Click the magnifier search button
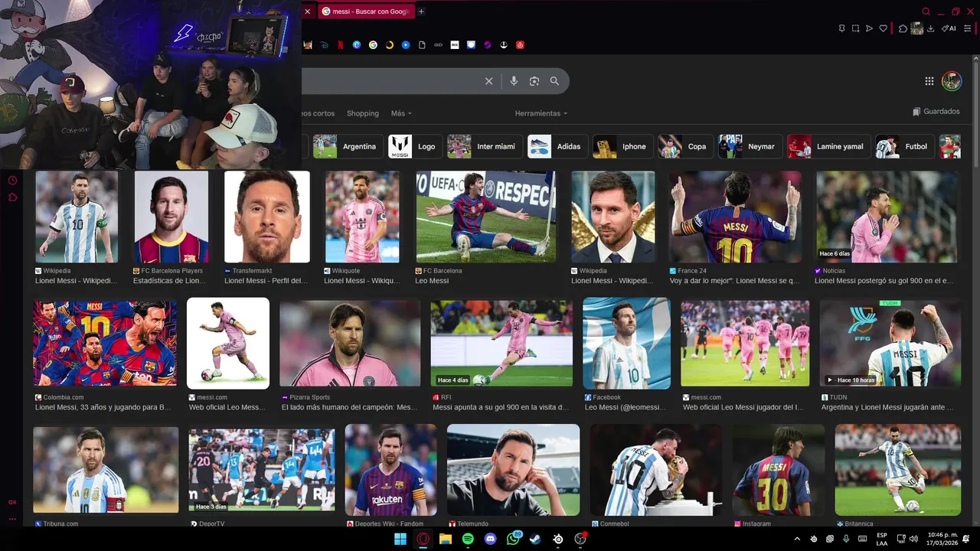This screenshot has height=551, width=980. click(554, 81)
